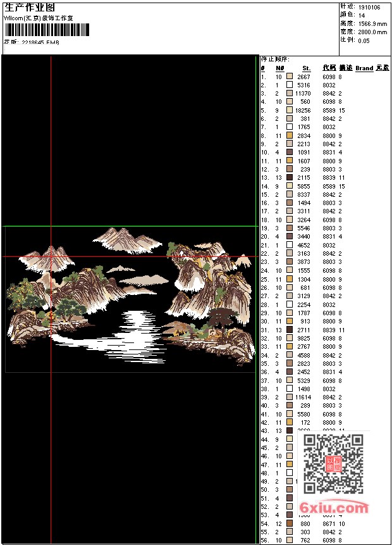The width and height of the screenshot is (392, 545).
Task: Select the Wilcom(汇京)装饰工作室 studio name
Action: click(x=38, y=18)
